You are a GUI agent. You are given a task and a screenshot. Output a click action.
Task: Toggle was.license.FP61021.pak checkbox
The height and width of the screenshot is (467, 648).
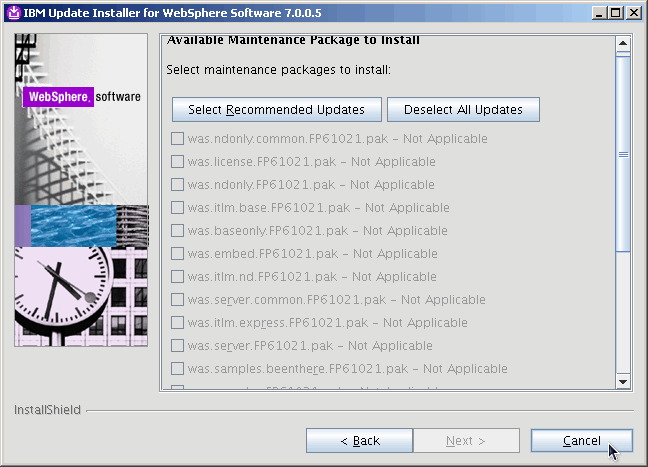pyautogui.click(x=177, y=162)
